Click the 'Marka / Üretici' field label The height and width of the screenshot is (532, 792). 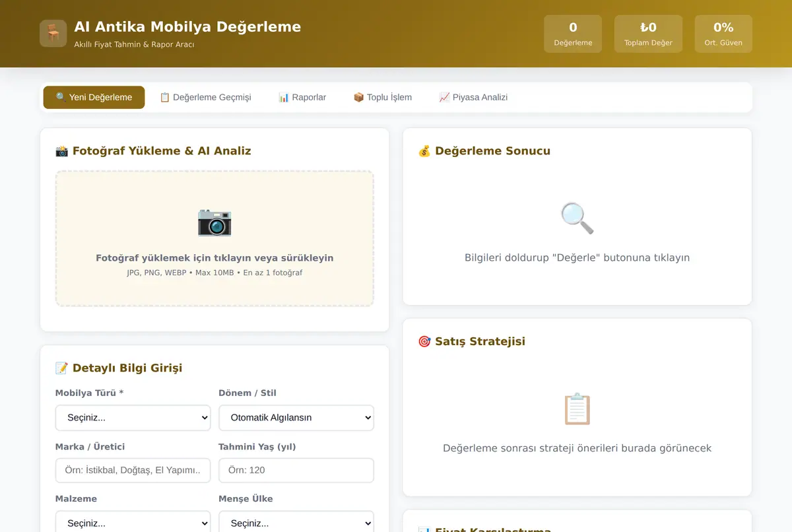90,447
